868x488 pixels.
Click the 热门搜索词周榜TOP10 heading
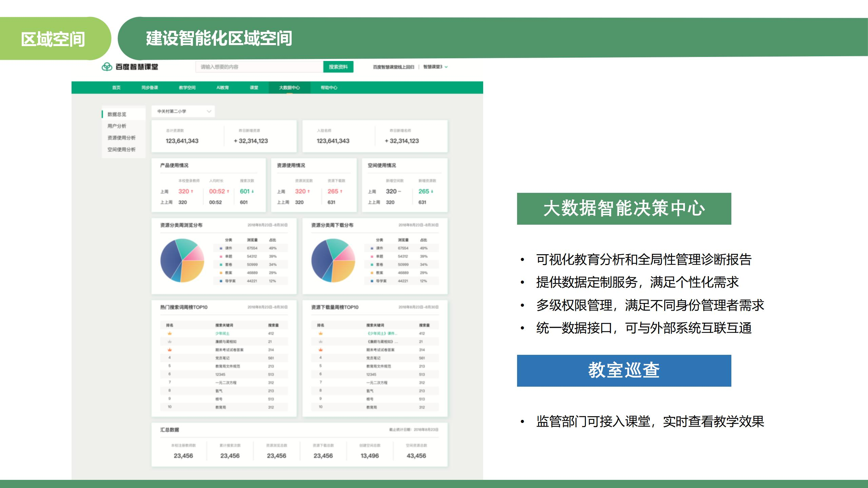click(184, 307)
